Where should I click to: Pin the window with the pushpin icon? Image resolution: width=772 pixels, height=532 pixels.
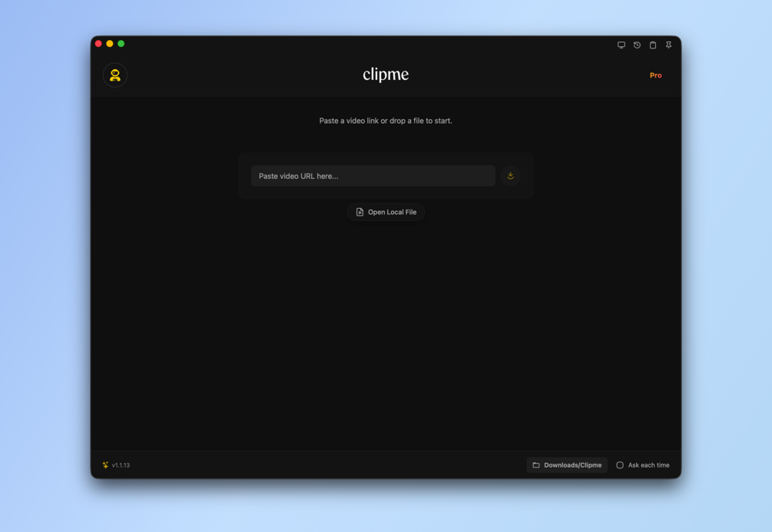[x=668, y=45]
